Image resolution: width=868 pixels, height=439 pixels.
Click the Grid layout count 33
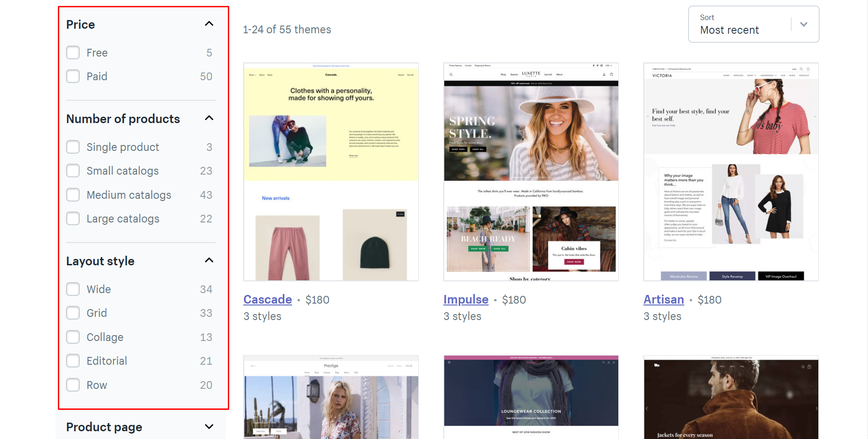(x=206, y=313)
